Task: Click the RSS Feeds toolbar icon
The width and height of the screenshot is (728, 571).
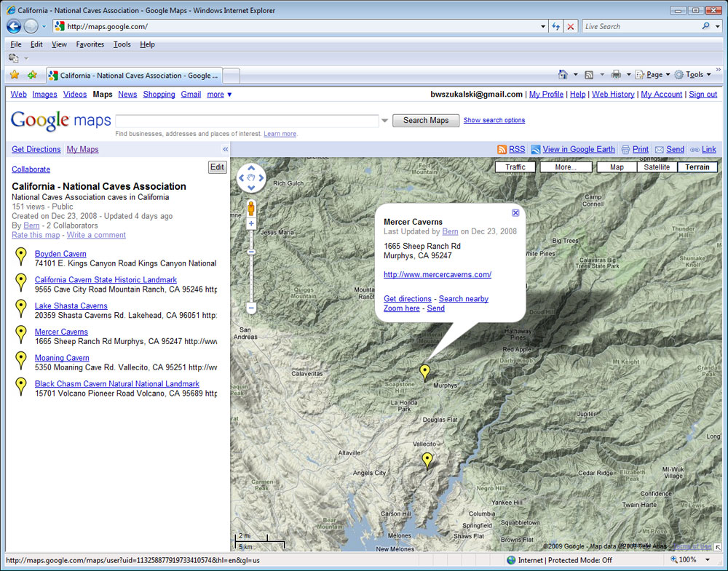Action: click(x=589, y=75)
